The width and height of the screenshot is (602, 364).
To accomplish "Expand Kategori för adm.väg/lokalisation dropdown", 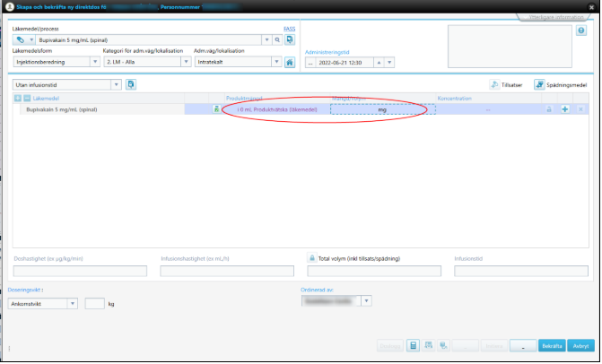I will (x=187, y=63).
